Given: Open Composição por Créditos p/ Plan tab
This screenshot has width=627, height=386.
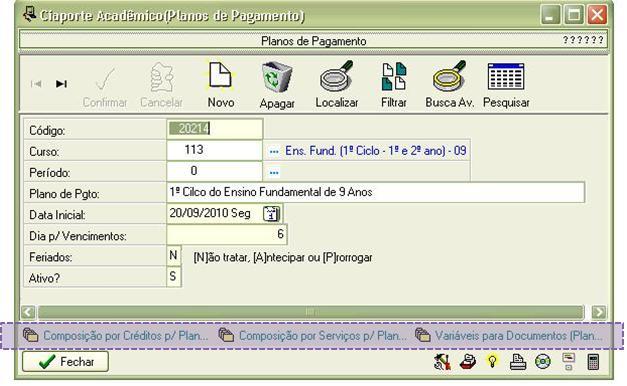Looking at the screenshot, I should tap(115, 335).
